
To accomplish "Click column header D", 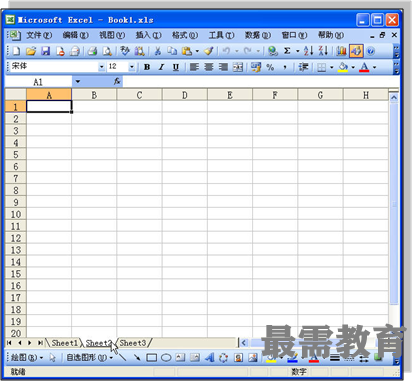I will click(x=185, y=95).
